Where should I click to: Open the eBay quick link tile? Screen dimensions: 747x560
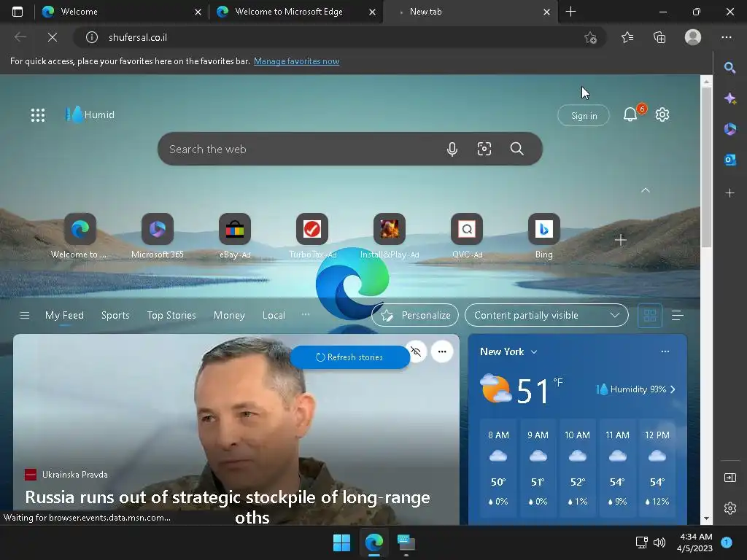(234, 236)
